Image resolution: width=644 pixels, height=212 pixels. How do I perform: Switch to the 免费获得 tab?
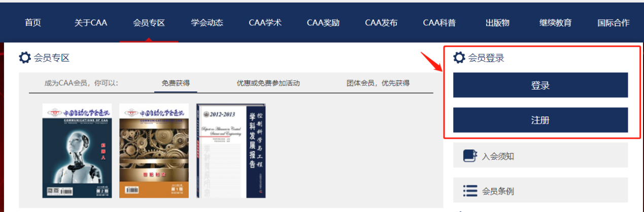[x=176, y=83]
